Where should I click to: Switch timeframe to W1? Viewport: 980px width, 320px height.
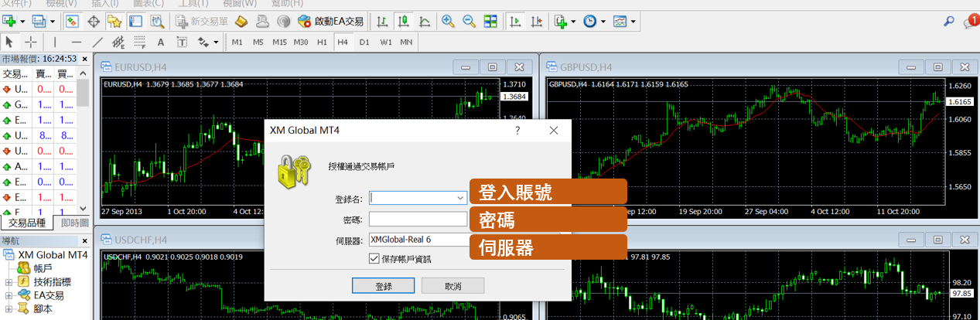pos(385,42)
